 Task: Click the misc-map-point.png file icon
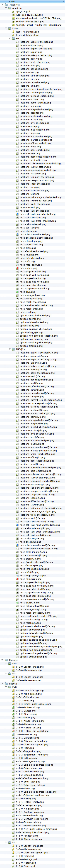tap(17, 265)
